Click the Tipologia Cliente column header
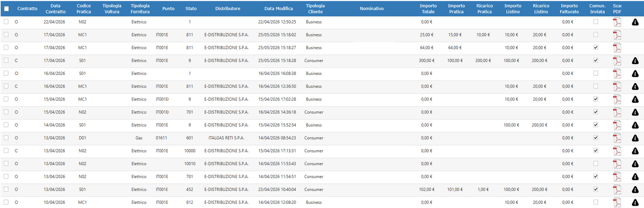644x208 pixels. click(x=316, y=9)
